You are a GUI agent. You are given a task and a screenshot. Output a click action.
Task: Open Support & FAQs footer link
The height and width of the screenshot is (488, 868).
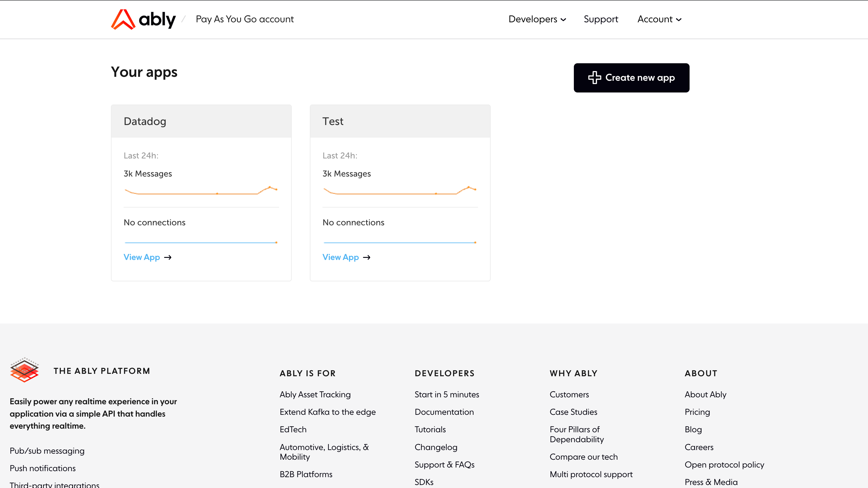click(x=445, y=465)
